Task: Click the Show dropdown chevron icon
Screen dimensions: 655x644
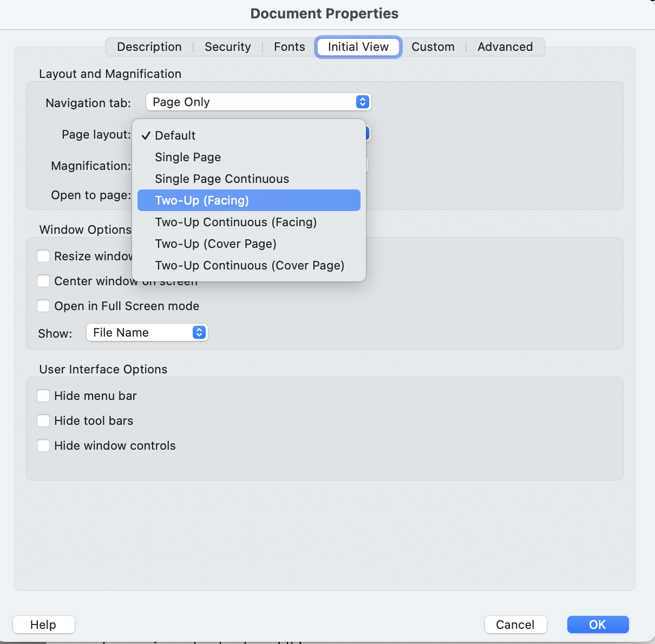Action: tap(199, 332)
